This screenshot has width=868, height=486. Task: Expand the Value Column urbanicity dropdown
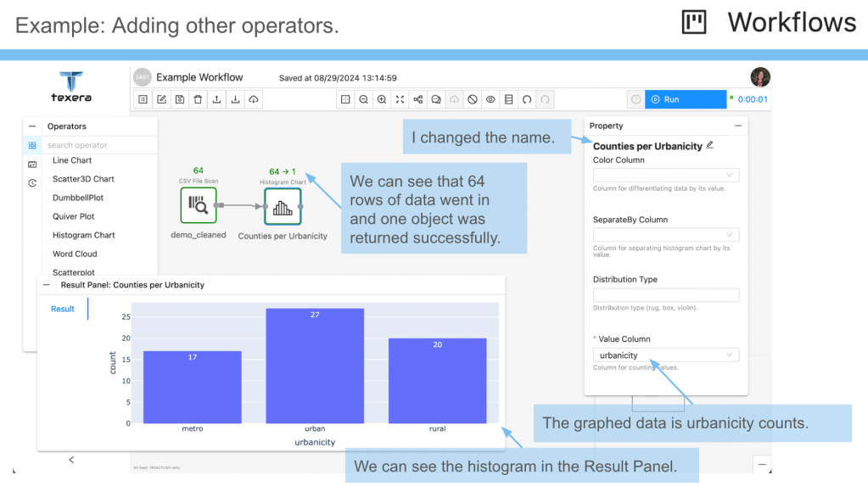tap(665, 355)
